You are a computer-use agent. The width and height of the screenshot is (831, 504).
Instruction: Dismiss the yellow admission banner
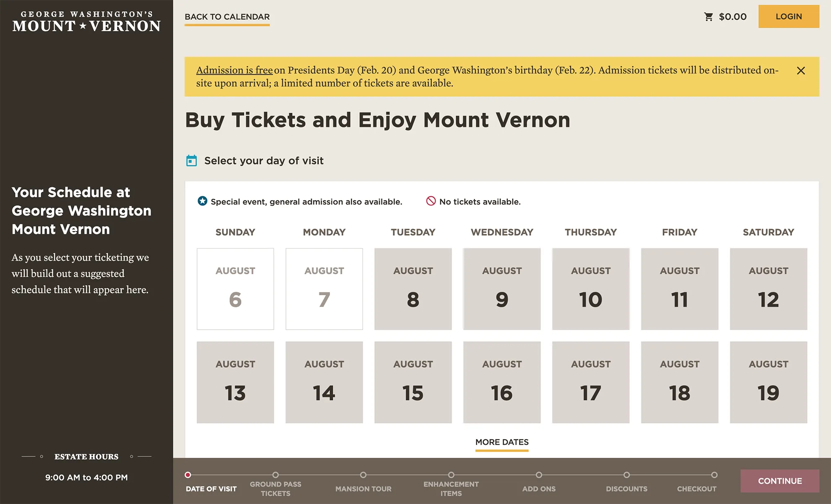click(801, 70)
